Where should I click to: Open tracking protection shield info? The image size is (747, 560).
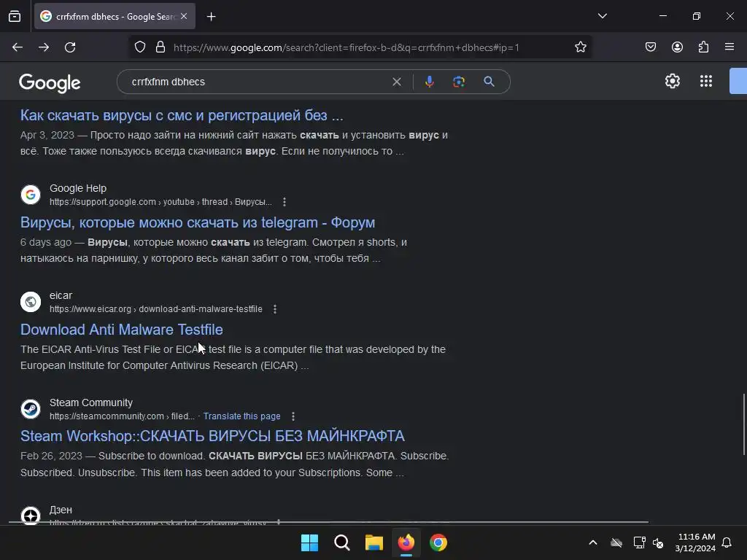pos(140,47)
